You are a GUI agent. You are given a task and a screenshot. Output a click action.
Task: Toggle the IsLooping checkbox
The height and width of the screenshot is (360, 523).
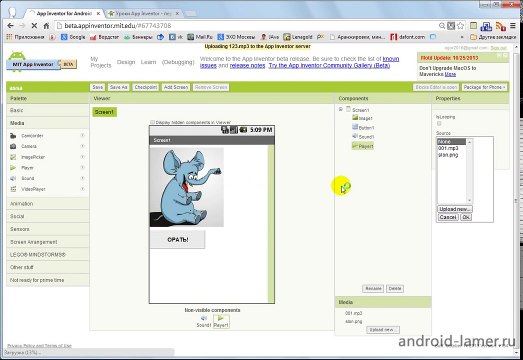[439, 124]
